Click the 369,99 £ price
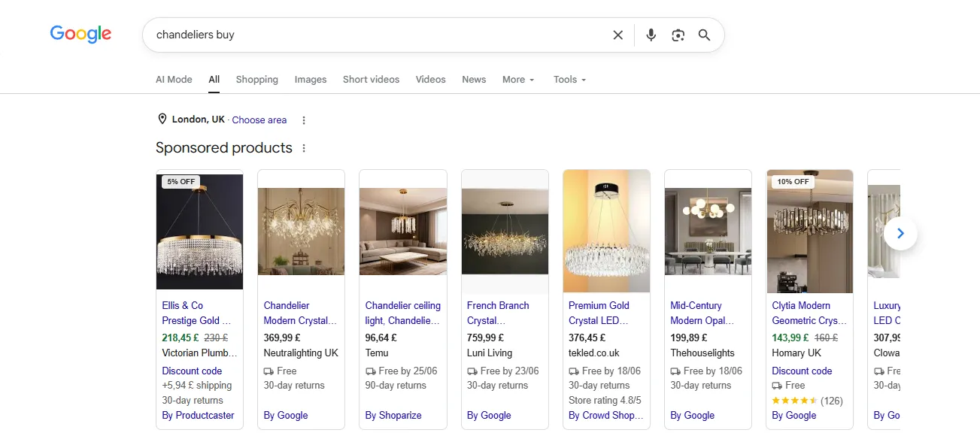This screenshot has width=980, height=442. pos(282,338)
